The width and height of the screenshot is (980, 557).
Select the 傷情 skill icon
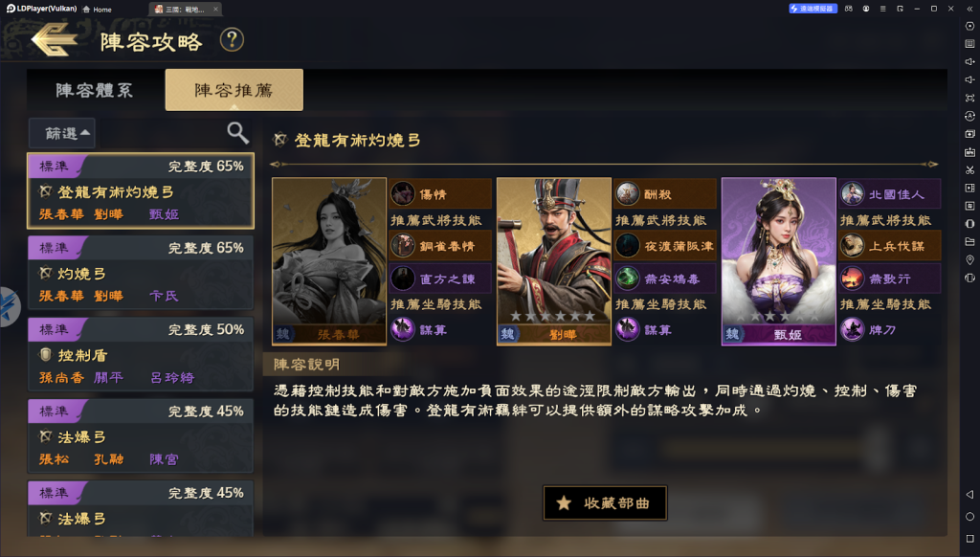[403, 193]
